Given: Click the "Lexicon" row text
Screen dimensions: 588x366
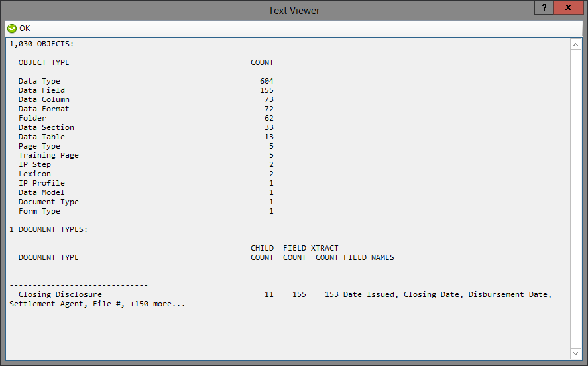Looking at the screenshot, I should click(x=34, y=174).
